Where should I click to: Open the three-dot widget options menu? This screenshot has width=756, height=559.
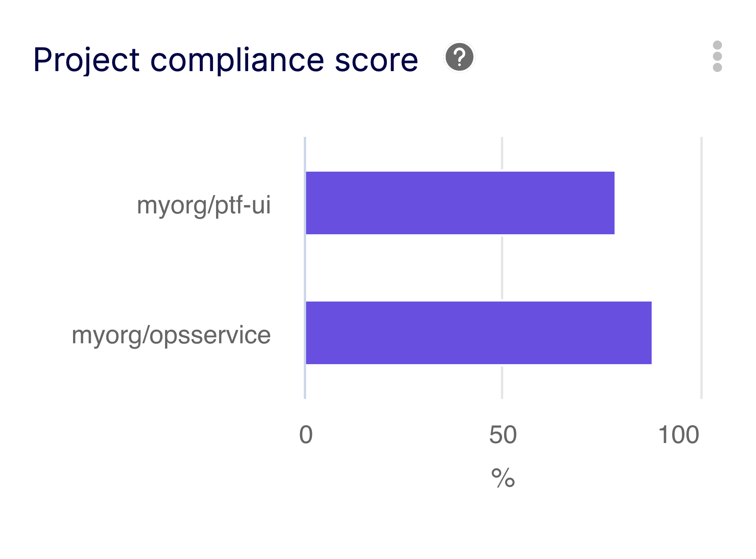click(717, 56)
